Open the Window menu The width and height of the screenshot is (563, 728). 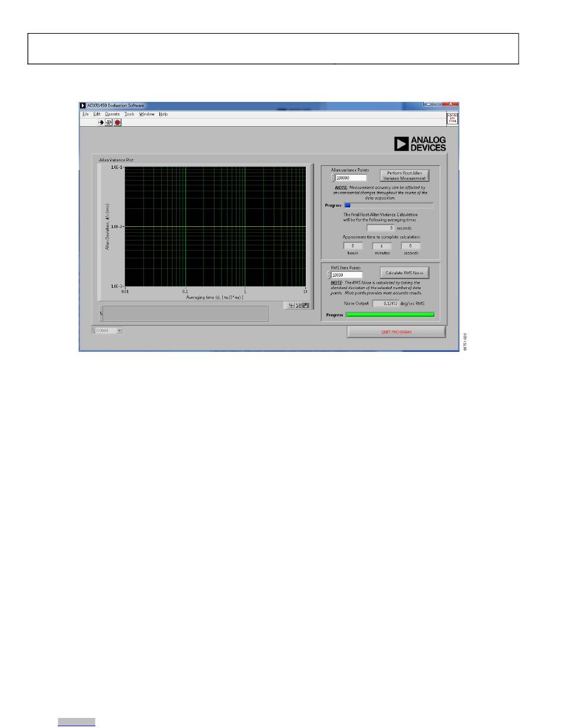147,114
